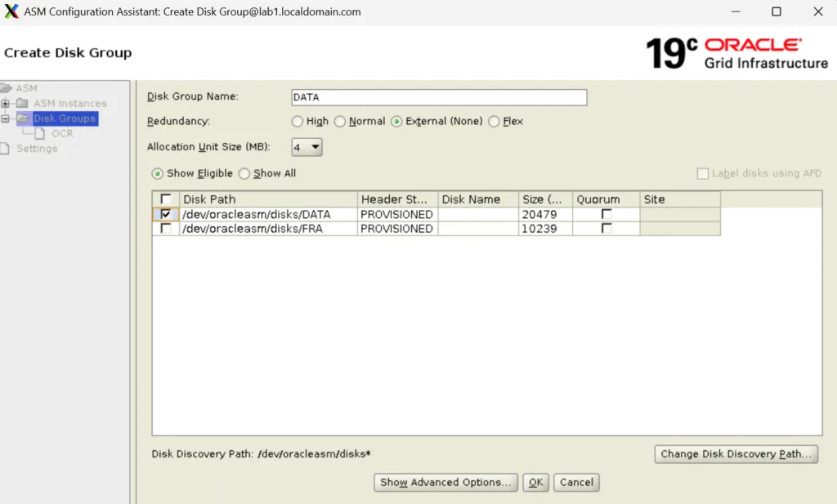Click the Settings page icon
The height and width of the screenshot is (504, 837).
click(x=5, y=149)
